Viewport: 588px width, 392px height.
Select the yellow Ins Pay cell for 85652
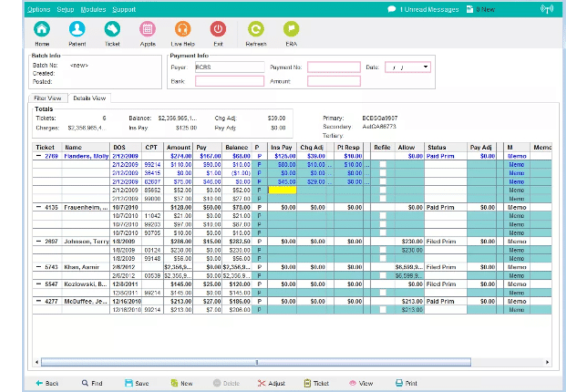pyautogui.click(x=282, y=190)
